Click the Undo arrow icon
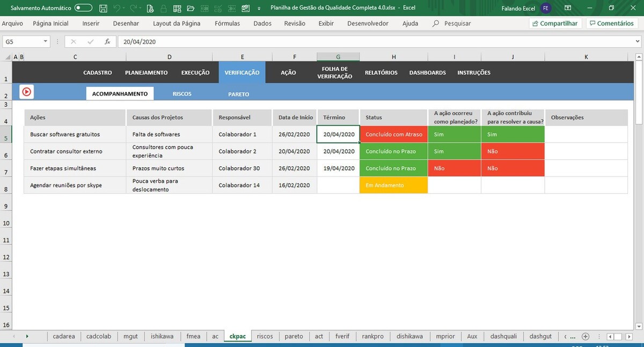Viewport: 644px width, 347px height. coord(116,8)
